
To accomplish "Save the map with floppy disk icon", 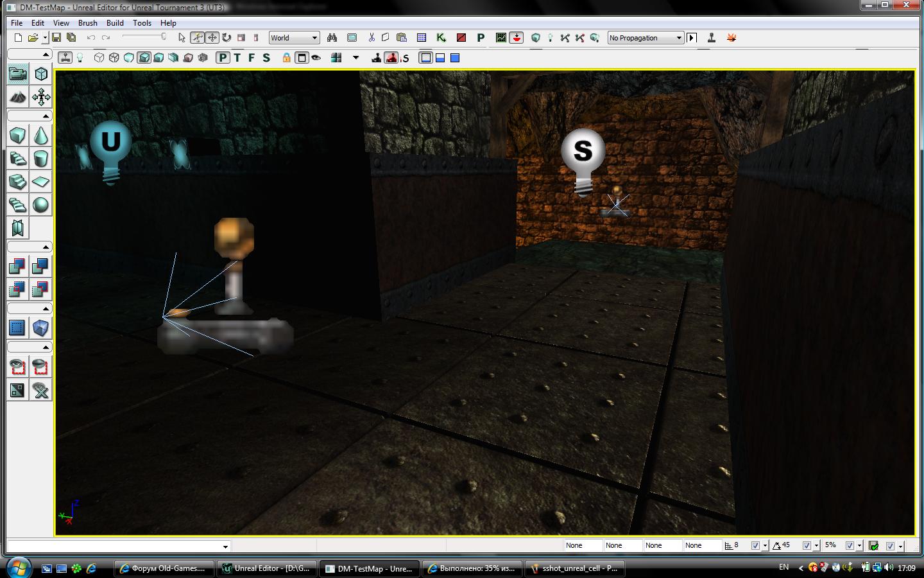I will tap(56, 38).
